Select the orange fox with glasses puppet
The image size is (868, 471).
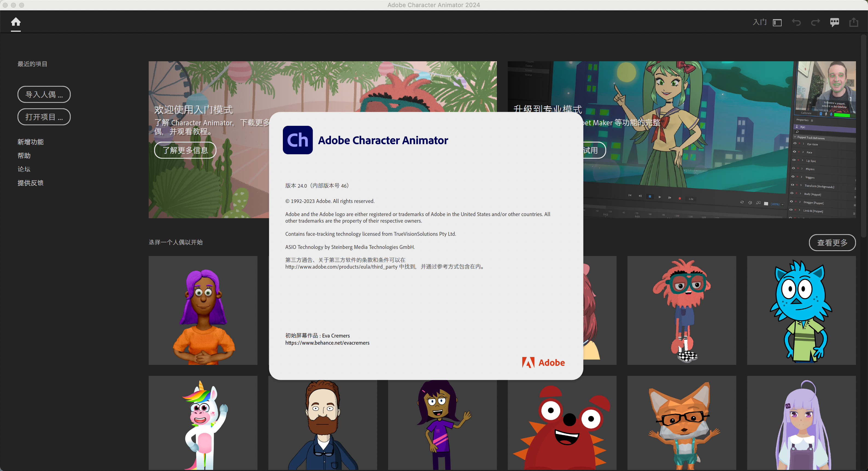tap(682, 423)
